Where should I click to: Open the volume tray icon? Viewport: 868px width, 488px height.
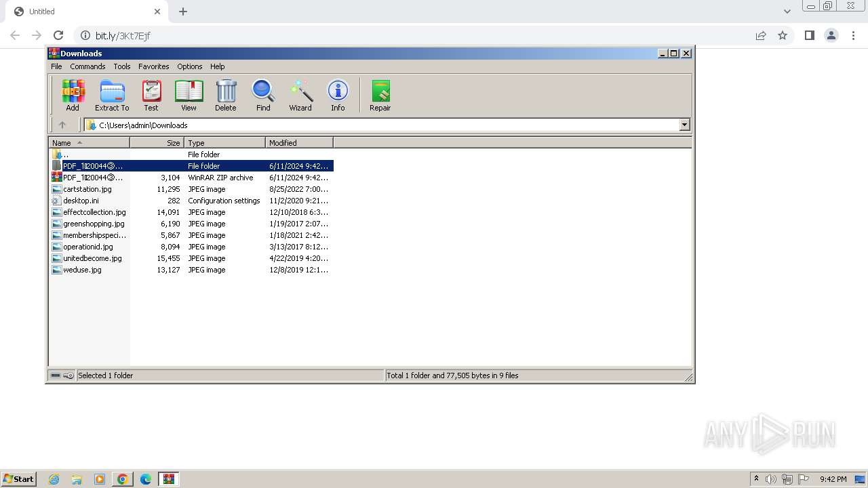(x=771, y=479)
